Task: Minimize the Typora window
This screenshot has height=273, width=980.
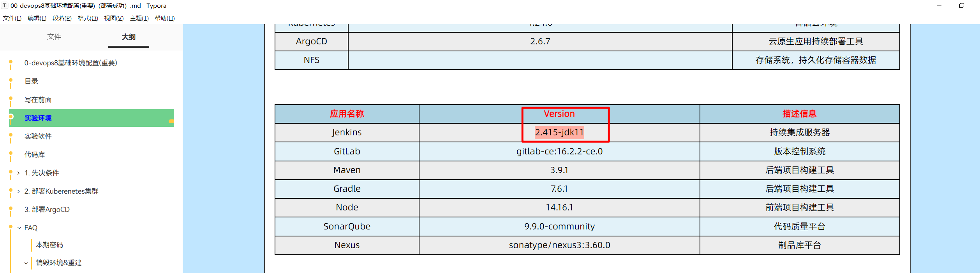Action: (x=939, y=5)
